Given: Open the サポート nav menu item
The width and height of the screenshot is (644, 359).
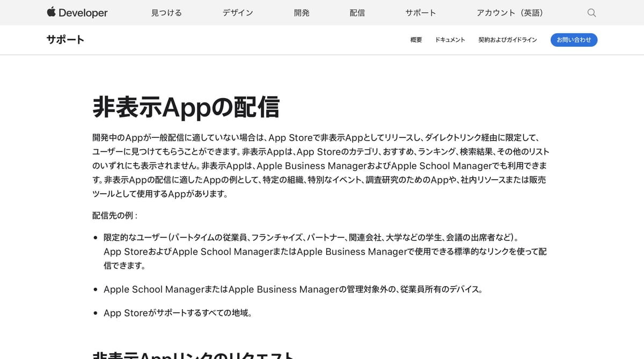Looking at the screenshot, I should tap(421, 13).
